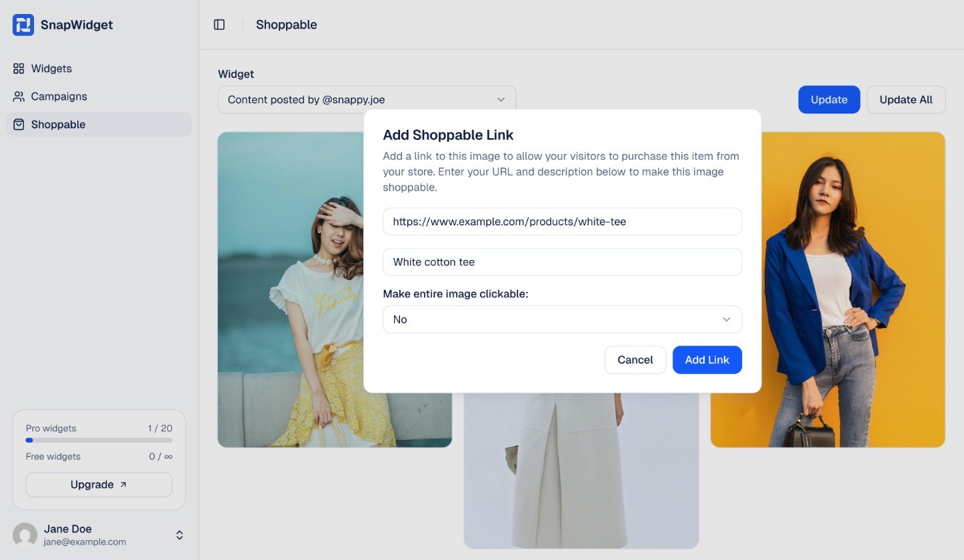Viewport: 964px width, 560px height.
Task: Click the Upgrade button
Action: 99,485
